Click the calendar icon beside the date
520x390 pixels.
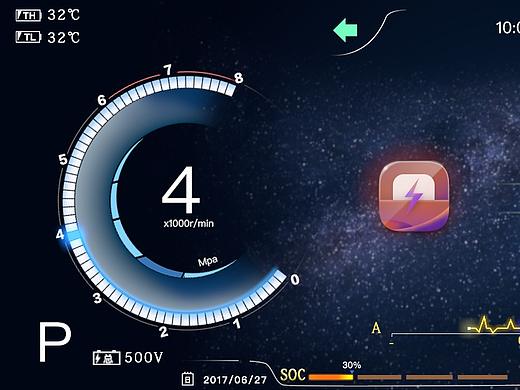click(x=187, y=379)
